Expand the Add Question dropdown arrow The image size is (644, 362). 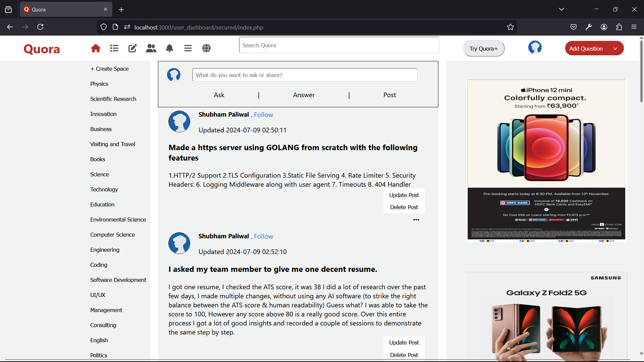pyautogui.click(x=615, y=49)
